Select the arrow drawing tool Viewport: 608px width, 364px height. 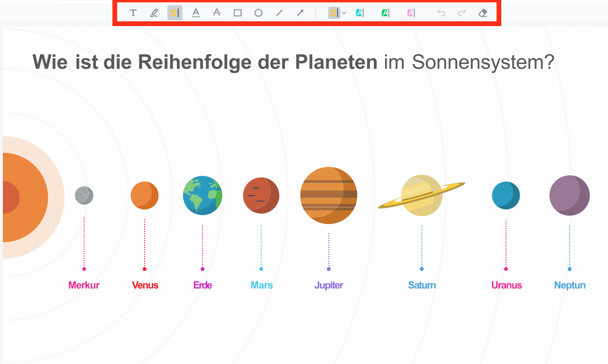(300, 13)
